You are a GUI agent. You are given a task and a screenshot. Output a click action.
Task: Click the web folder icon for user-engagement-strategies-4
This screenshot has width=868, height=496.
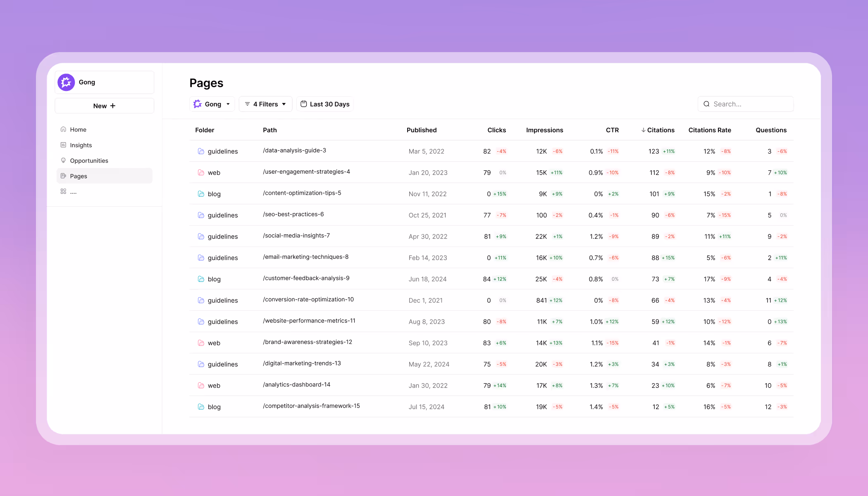pos(201,173)
